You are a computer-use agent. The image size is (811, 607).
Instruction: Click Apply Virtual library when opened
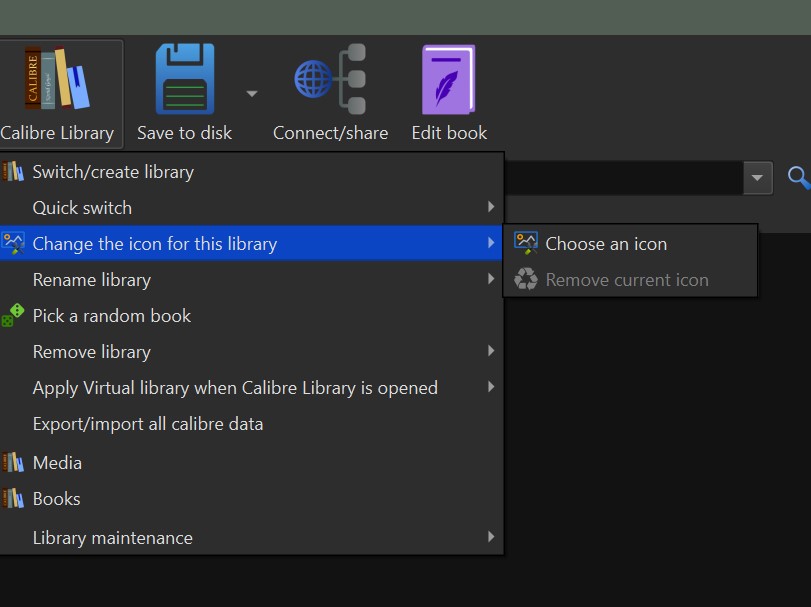tap(235, 388)
